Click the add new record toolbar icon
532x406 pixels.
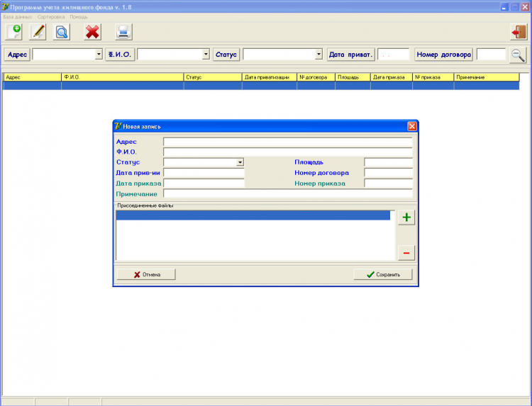[x=14, y=32]
